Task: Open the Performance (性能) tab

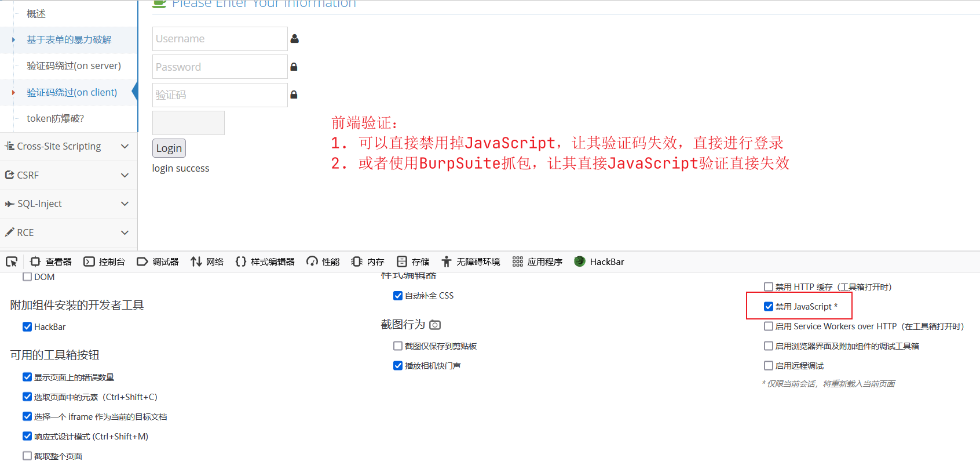Action: [x=323, y=261]
